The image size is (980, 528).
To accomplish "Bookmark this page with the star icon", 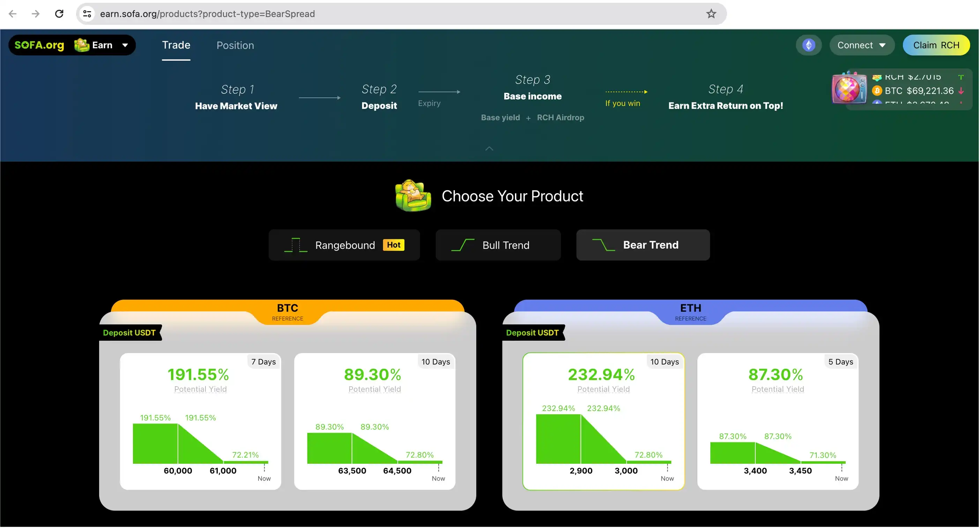I will point(711,14).
